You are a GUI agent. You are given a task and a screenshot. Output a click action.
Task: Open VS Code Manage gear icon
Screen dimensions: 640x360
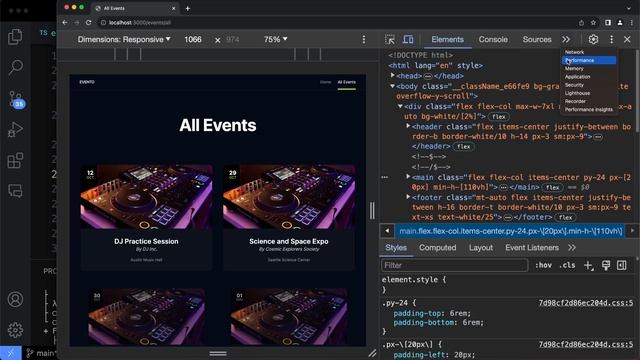[x=15, y=330]
